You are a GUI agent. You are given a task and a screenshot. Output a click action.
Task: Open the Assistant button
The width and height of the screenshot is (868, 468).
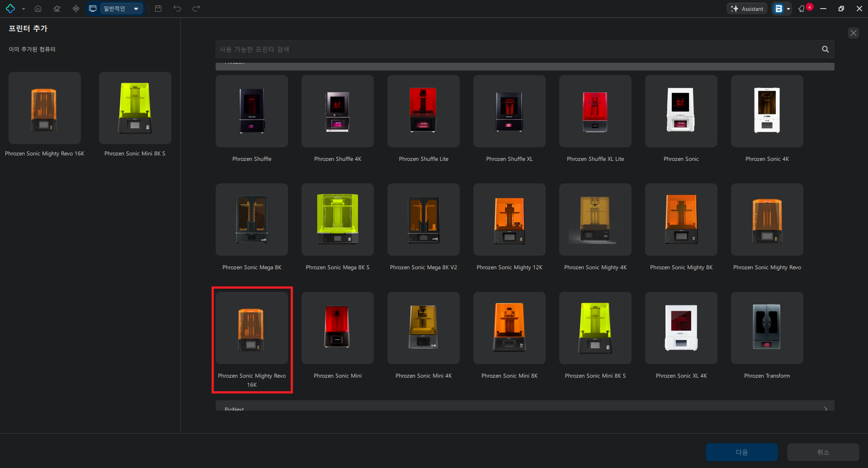pos(747,9)
